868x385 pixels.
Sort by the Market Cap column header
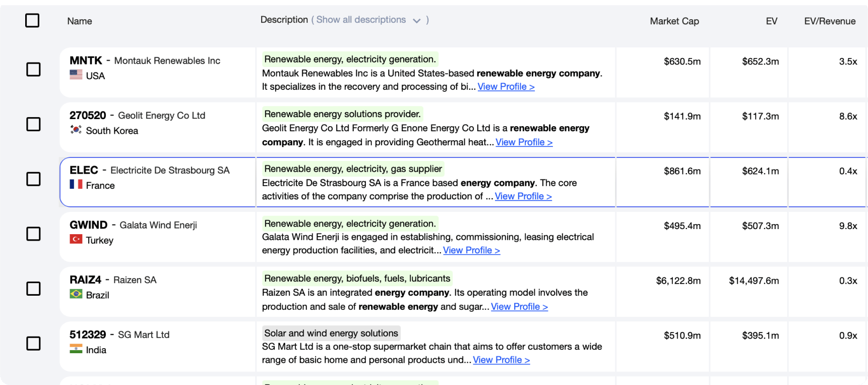pyautogui.click(x=674, y=21)
